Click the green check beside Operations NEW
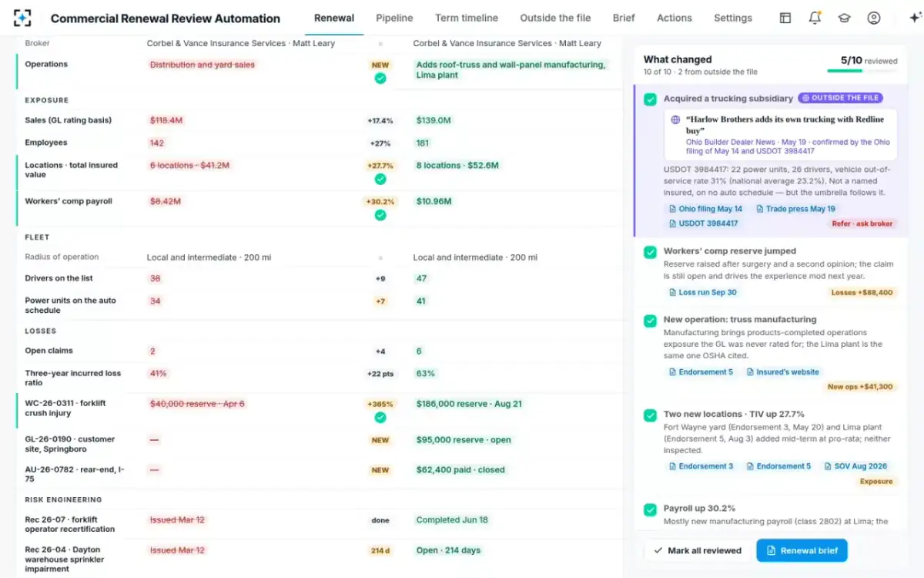 coord(380,79)
